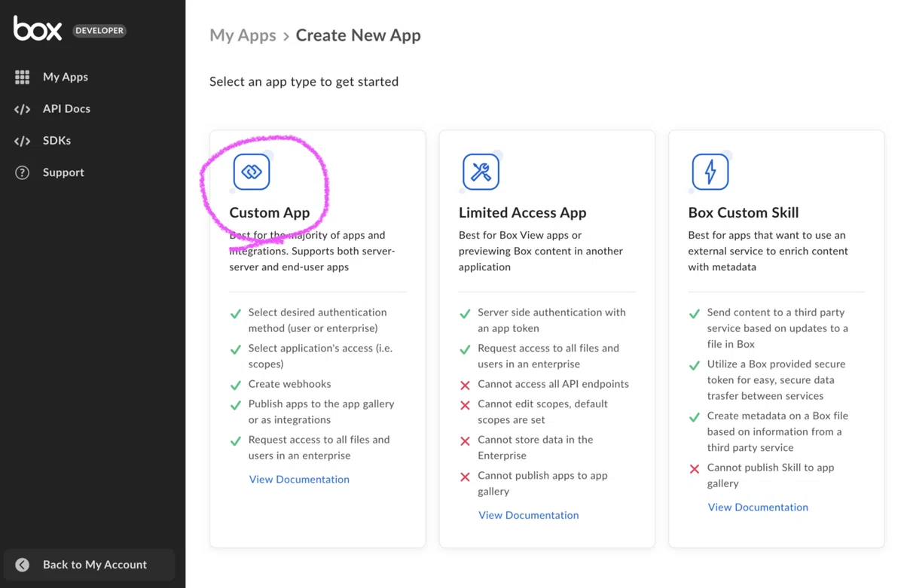Click checkmark beside 'Publish apps to the app gallery'
This screenshot has width=904, height=588.
tap(236, 405)
